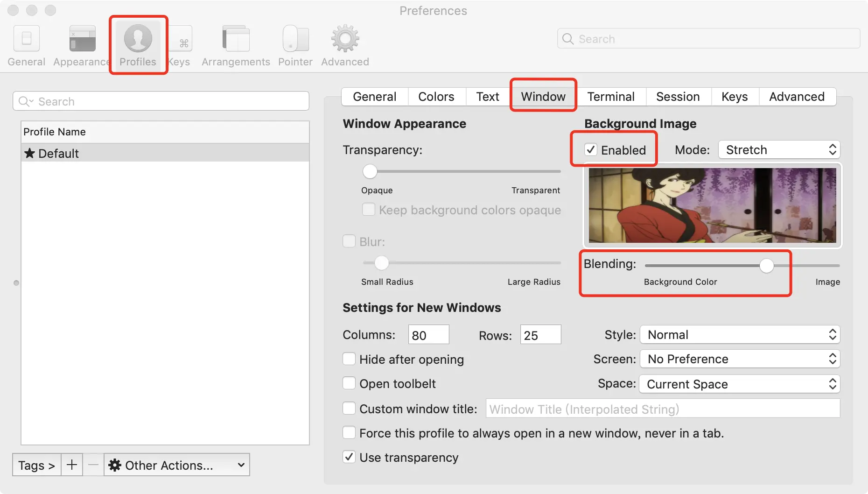Select the Profiles preferences icon
Screen dimensions: 868x494
click(138, 38)
